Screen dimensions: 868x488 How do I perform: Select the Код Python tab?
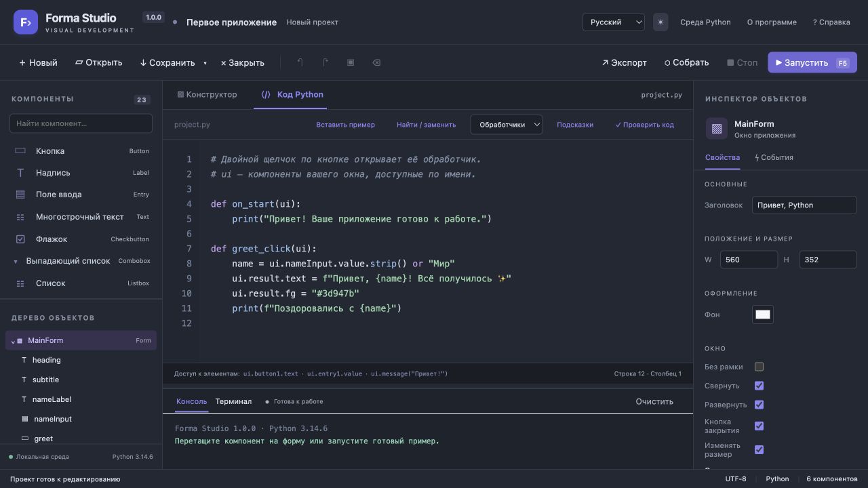(x=292, y=94)
